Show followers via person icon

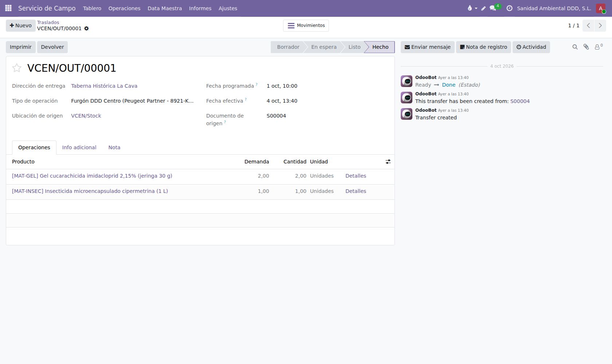(x=599, y=47)
